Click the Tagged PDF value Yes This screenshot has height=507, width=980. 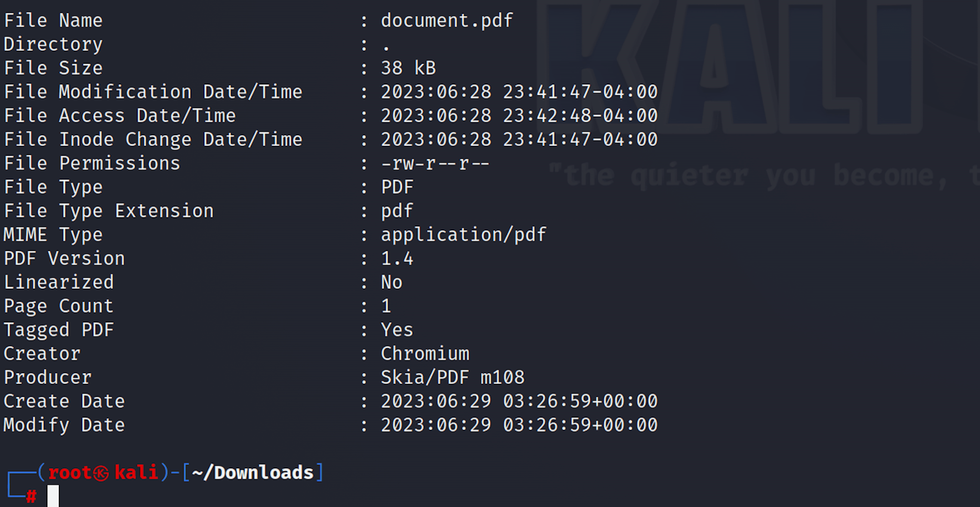(x=397, y=330)
